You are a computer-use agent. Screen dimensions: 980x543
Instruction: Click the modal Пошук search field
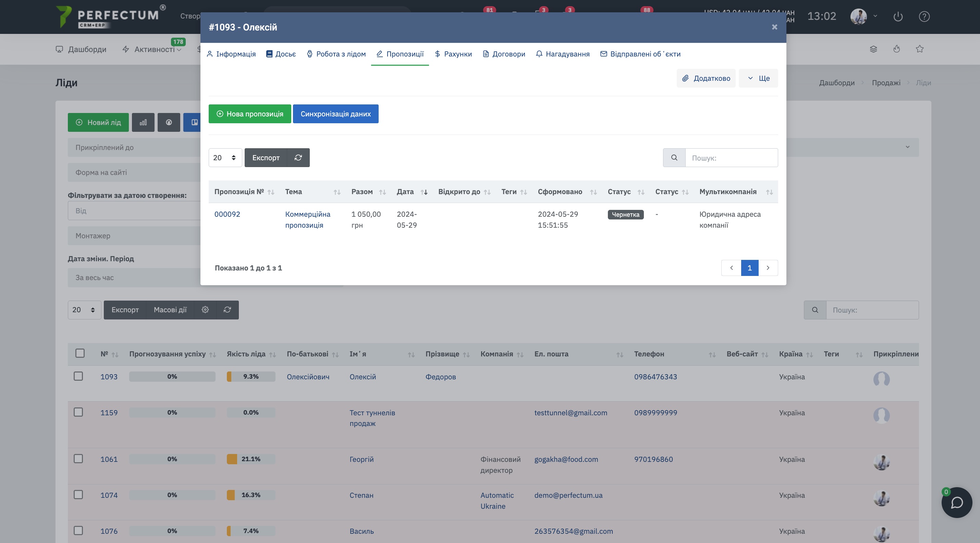[x=732, y=158]
